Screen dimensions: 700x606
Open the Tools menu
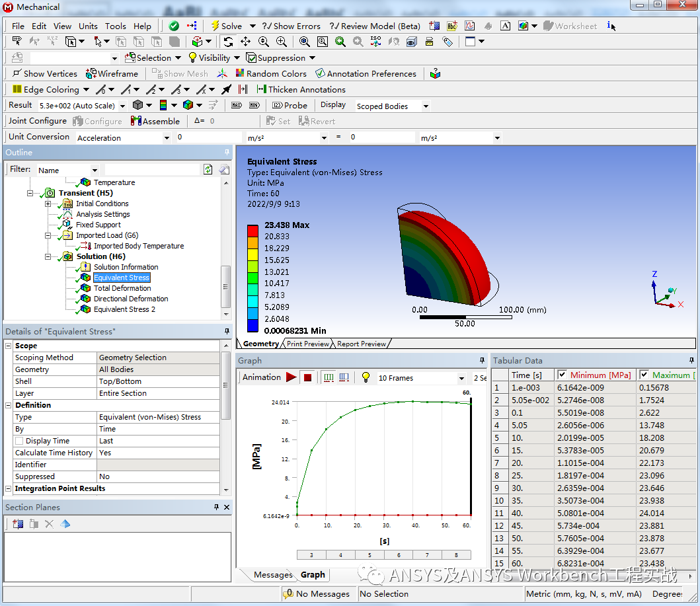click(116, 26)
